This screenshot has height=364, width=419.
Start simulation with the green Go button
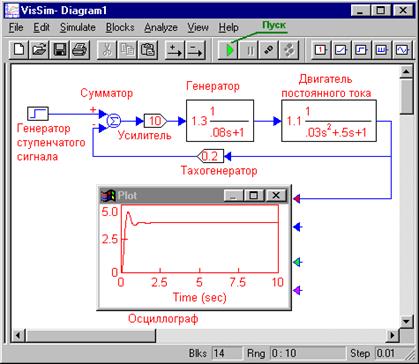[229, 51]
